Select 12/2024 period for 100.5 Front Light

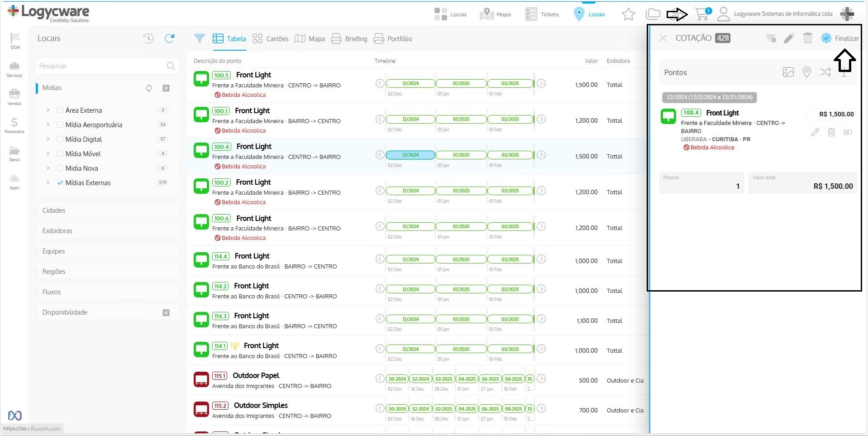[410, 83]
